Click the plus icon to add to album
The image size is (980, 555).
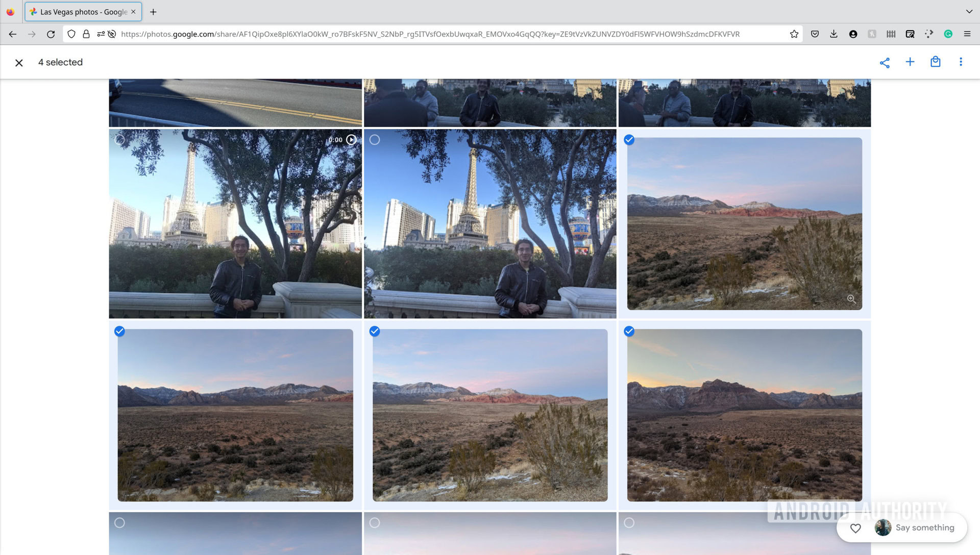click(x=910, y=62)
